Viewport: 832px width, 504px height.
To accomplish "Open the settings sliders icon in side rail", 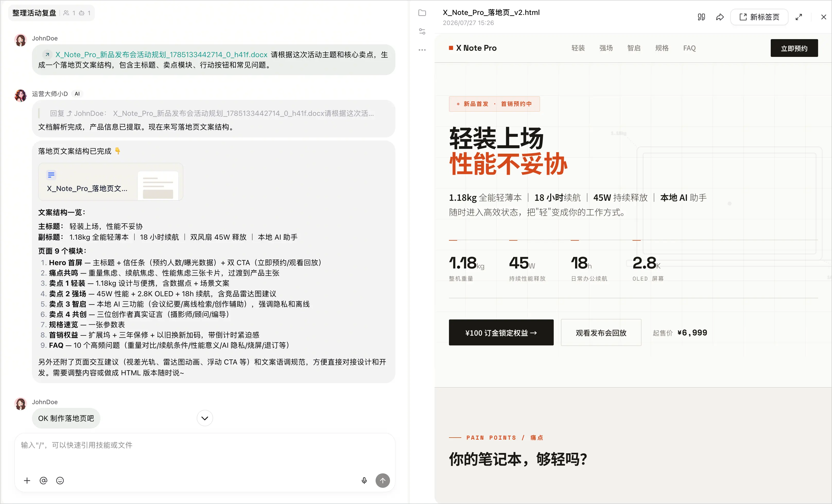I will click(422, 31).
